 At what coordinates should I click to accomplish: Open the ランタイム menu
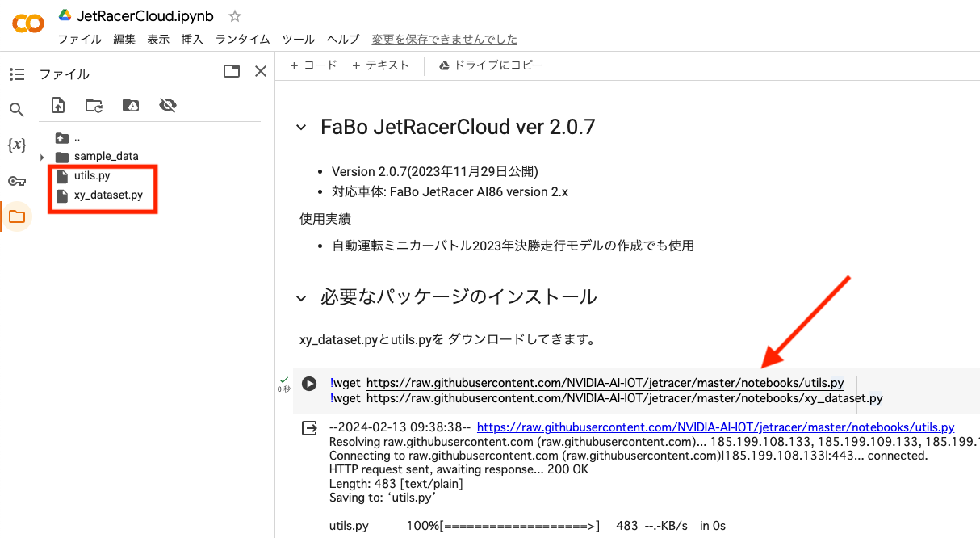point(242,39)
